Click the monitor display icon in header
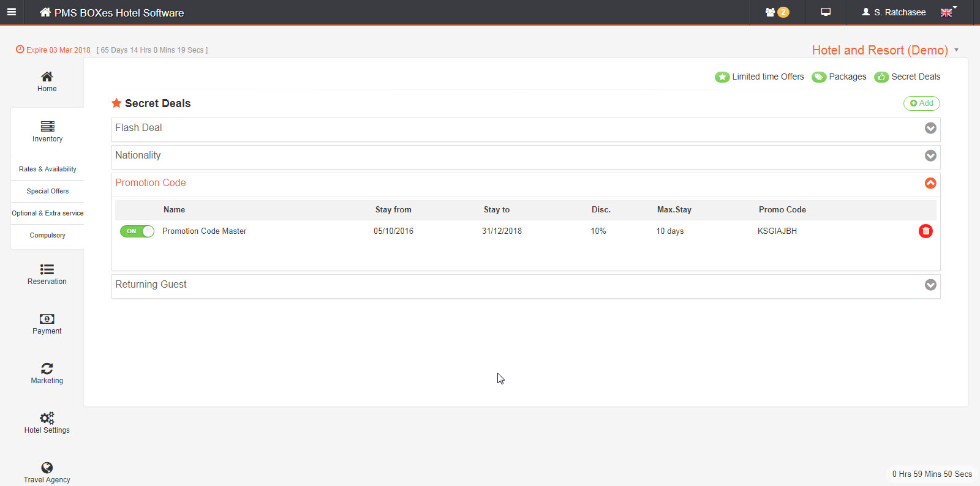 (826, 12)
